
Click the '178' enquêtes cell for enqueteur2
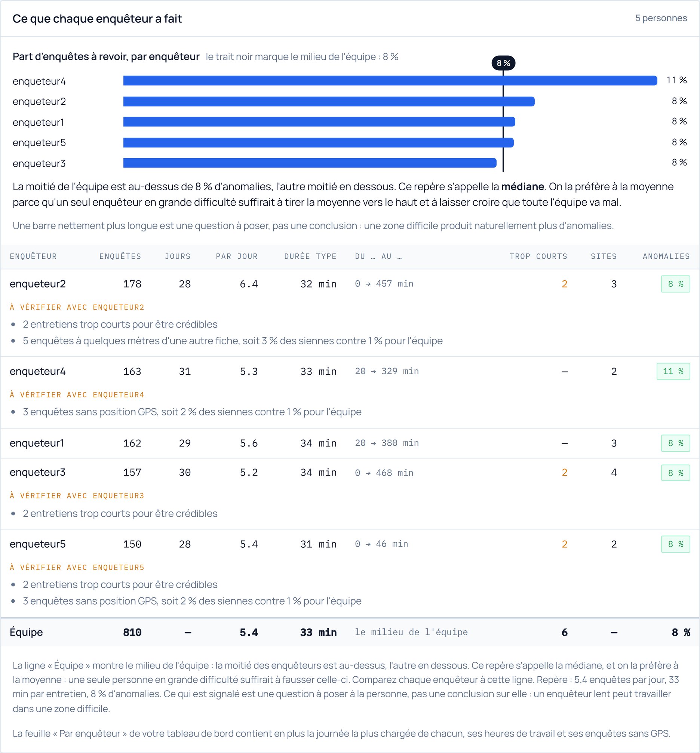(132, 284)
